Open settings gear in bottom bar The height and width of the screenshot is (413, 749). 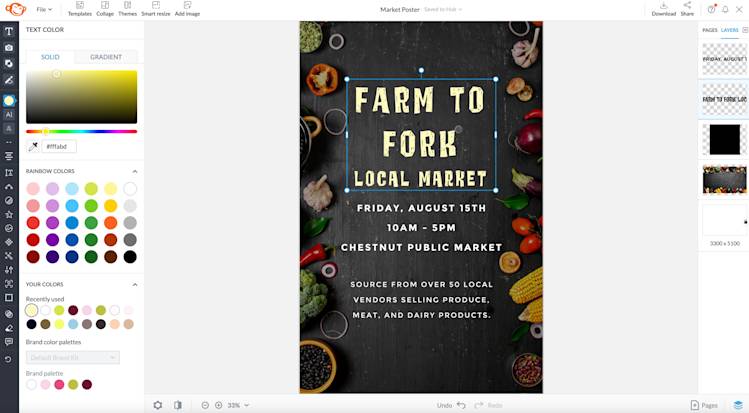[x=158, y=405]
